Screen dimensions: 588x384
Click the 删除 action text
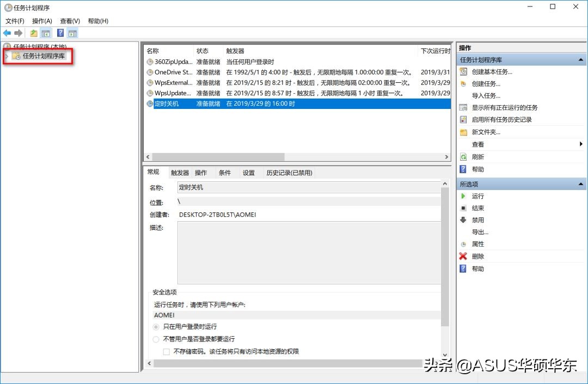click(478, 257)
